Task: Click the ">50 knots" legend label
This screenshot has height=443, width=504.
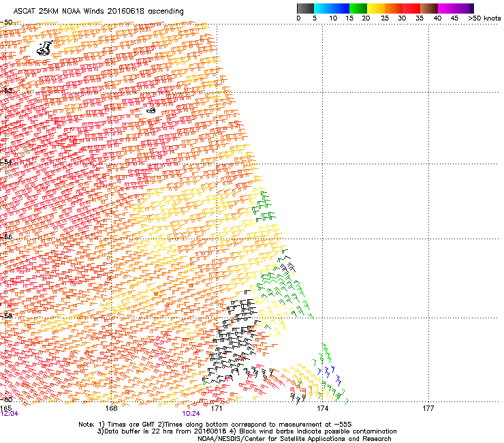Action: [484, 18]
